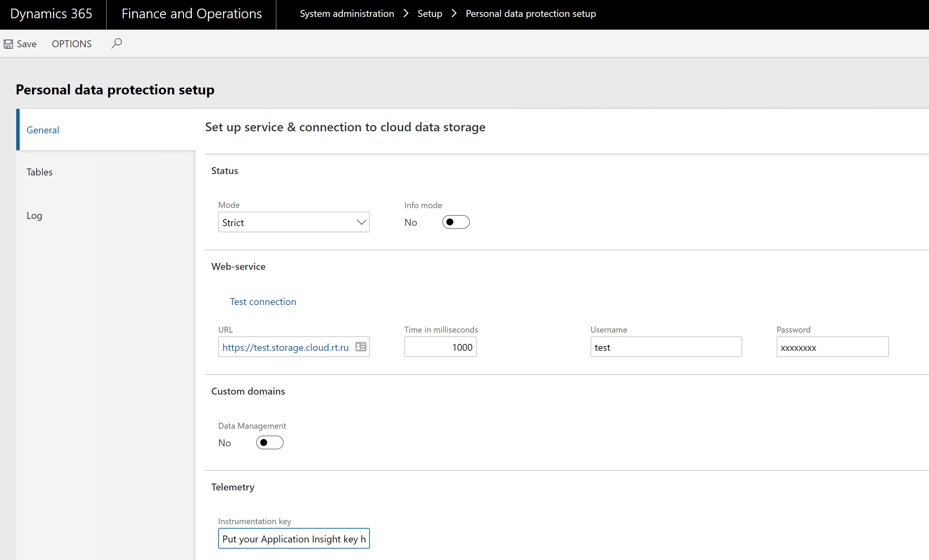Expand the Mode dropdown showing Strict

coord(294,222)
